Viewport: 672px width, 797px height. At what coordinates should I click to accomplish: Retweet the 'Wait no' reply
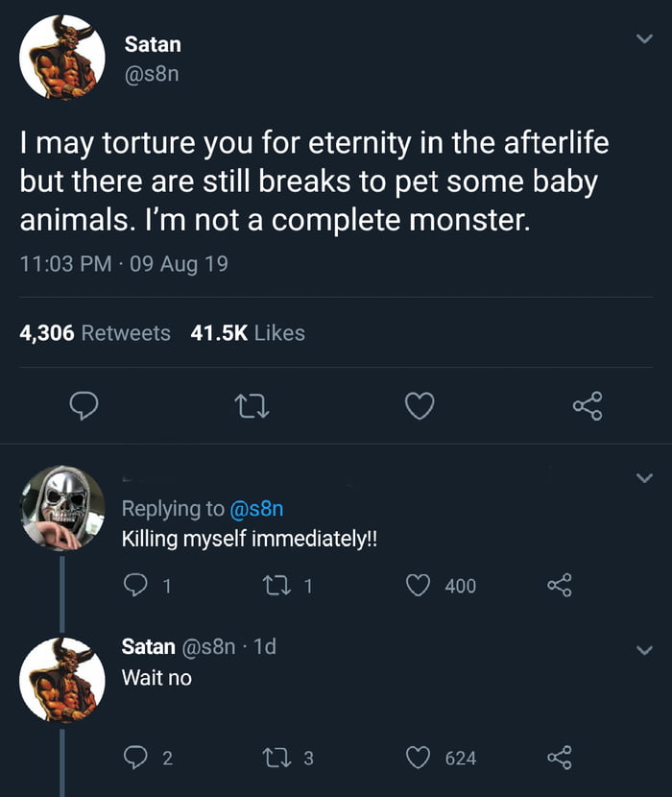pos(278,758)
